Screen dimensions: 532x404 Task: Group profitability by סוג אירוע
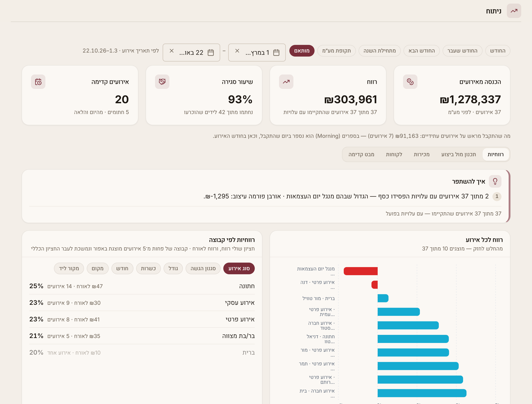tap(239, 268)
